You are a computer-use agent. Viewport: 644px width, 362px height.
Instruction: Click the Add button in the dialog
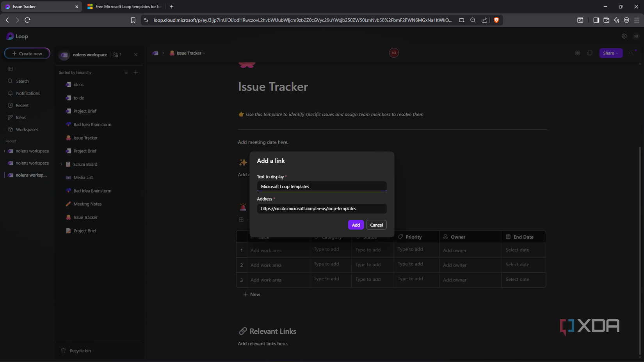pyautogui.click(x=356, y=225)
